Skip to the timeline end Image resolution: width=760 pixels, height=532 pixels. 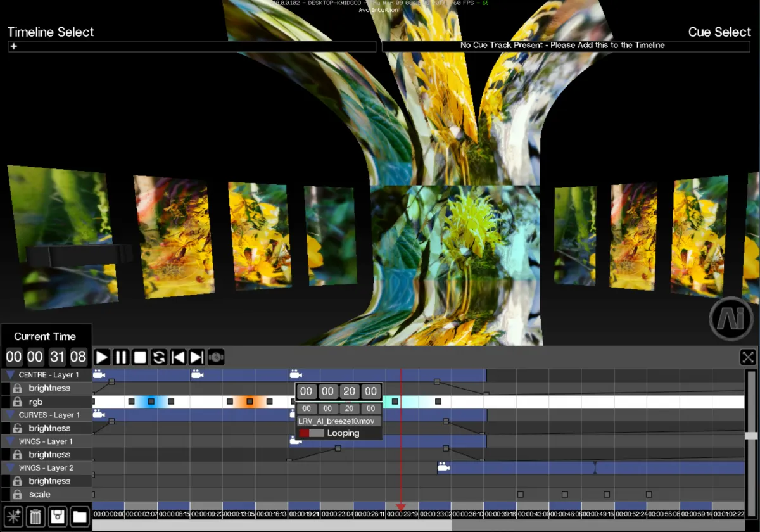pyautogui.click(x=197, y=357)
